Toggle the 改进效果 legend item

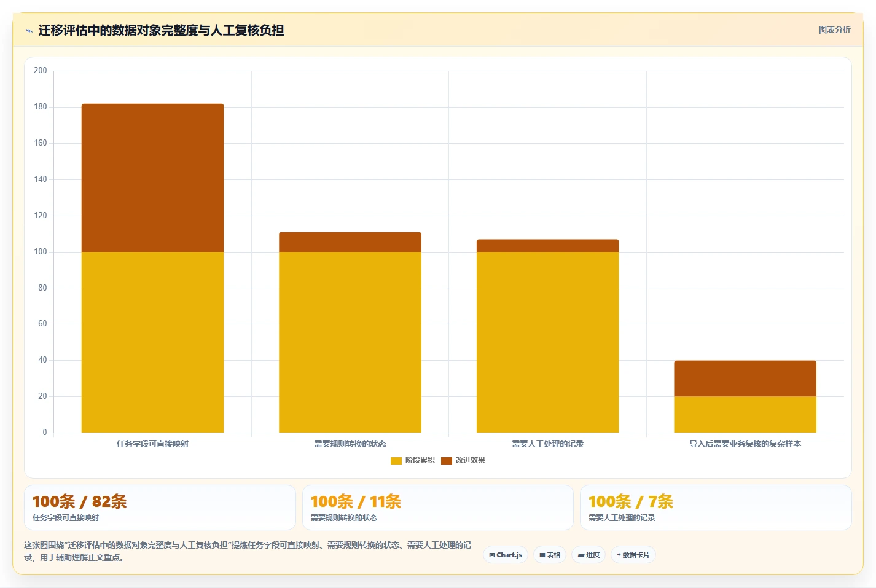coord(463,460)
